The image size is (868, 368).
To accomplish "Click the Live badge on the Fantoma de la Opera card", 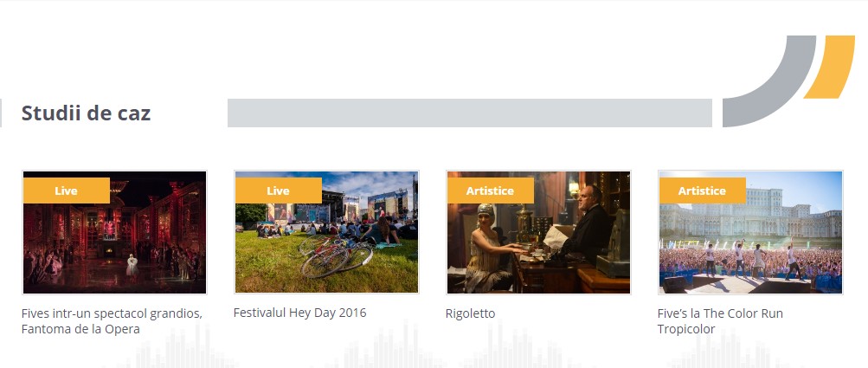I will coord(66,190).
